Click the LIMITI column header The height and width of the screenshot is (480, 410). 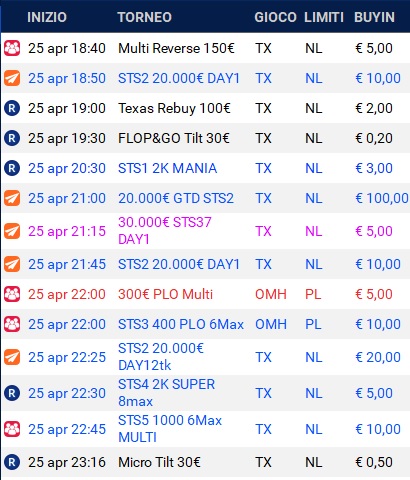pyautogui.click(x=324, y=17)
